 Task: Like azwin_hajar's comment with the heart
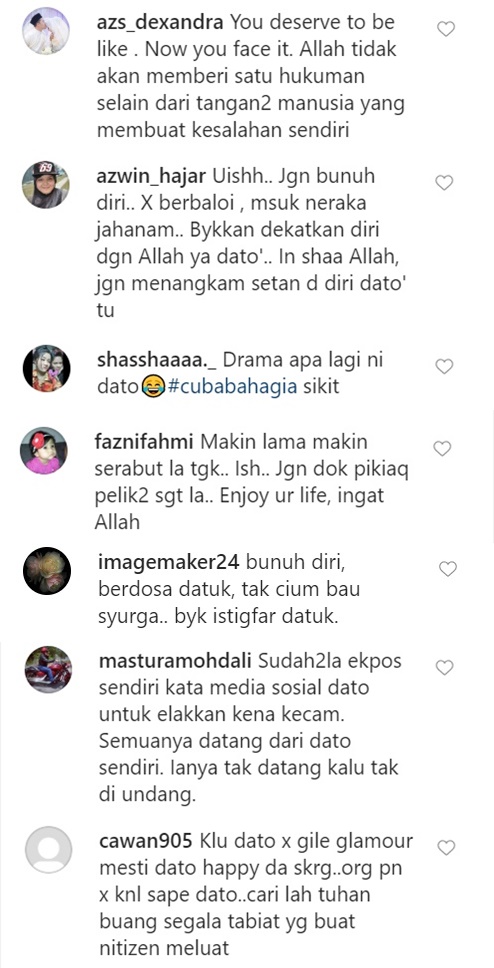(x=444, y=183)
